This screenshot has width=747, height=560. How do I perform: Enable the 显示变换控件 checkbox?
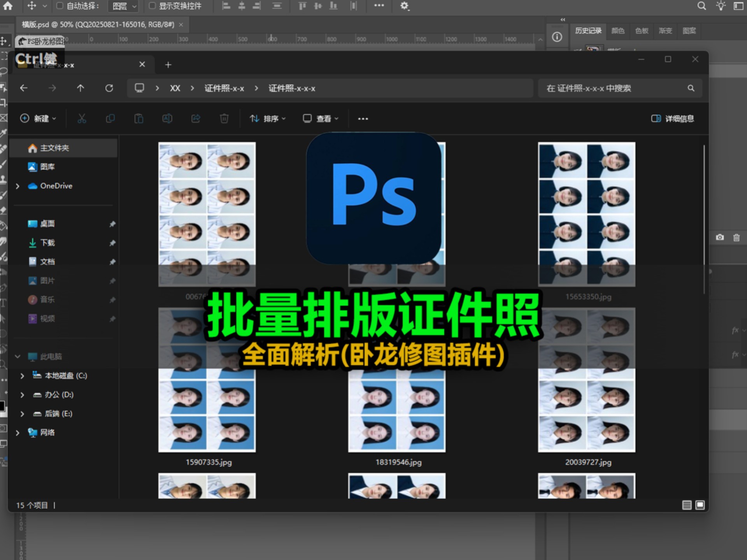point(153,6)
